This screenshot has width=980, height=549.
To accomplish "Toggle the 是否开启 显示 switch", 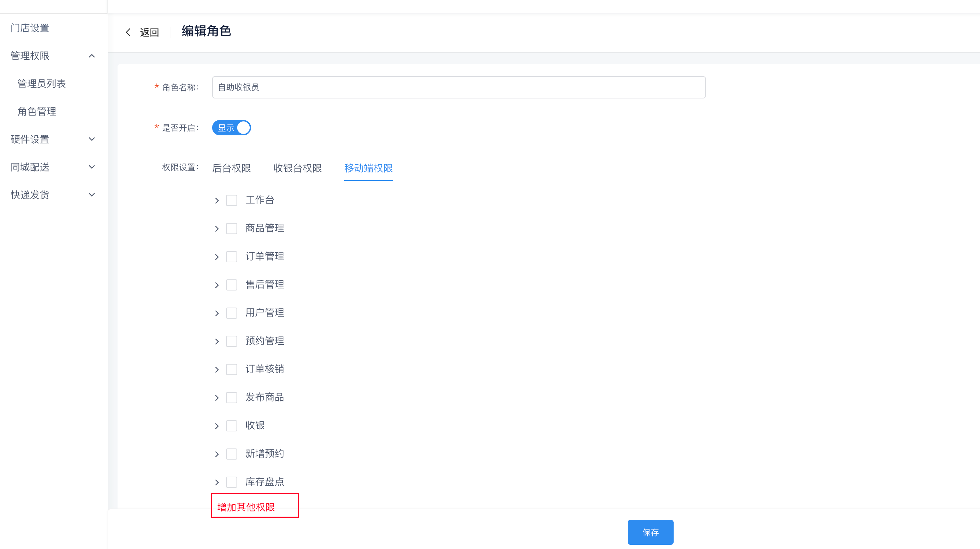I will [231, 128].
